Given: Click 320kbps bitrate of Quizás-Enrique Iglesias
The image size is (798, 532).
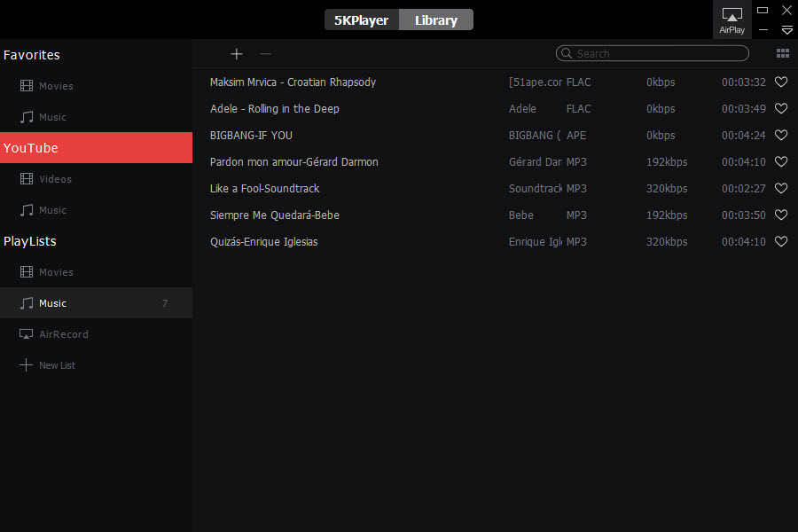Looking at the screenshot, I should (667, 241).
